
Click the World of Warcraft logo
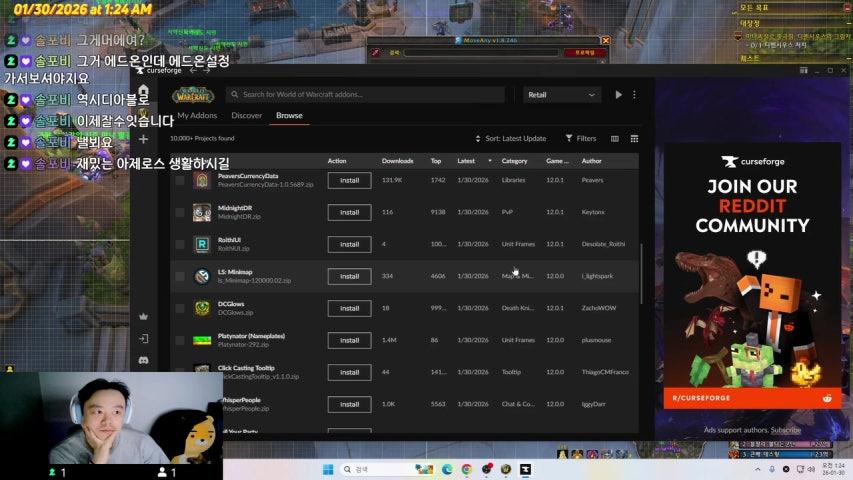193,95
